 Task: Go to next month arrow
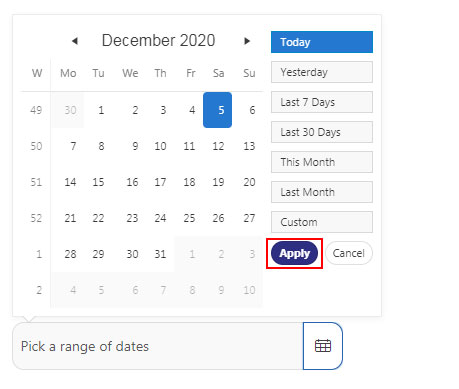tap(247, 41)
